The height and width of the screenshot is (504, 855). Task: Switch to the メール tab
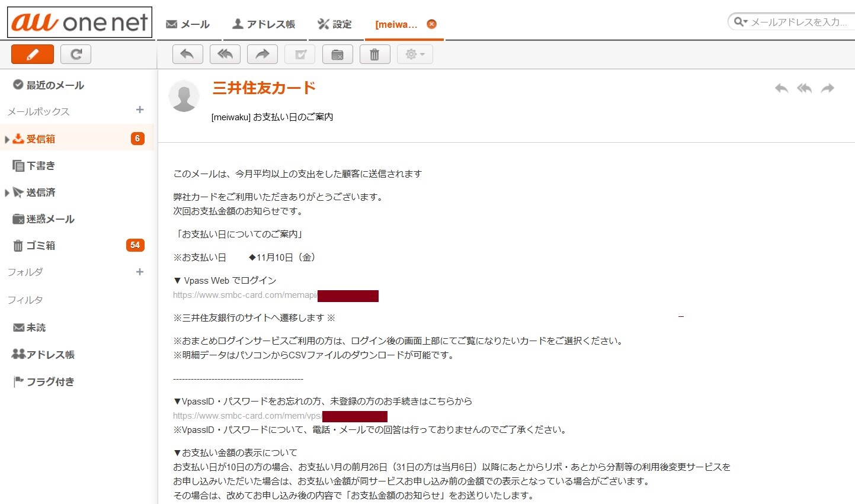[188, 24]
